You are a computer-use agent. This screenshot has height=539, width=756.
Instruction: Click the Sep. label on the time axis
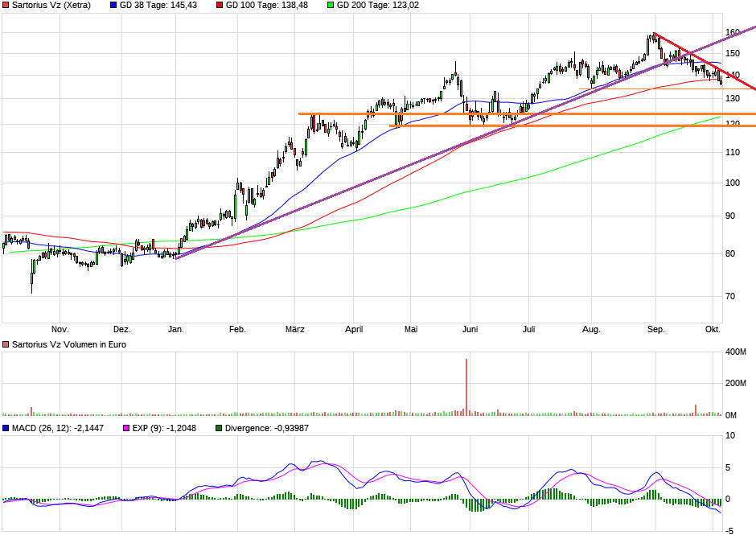coord(656,329)
